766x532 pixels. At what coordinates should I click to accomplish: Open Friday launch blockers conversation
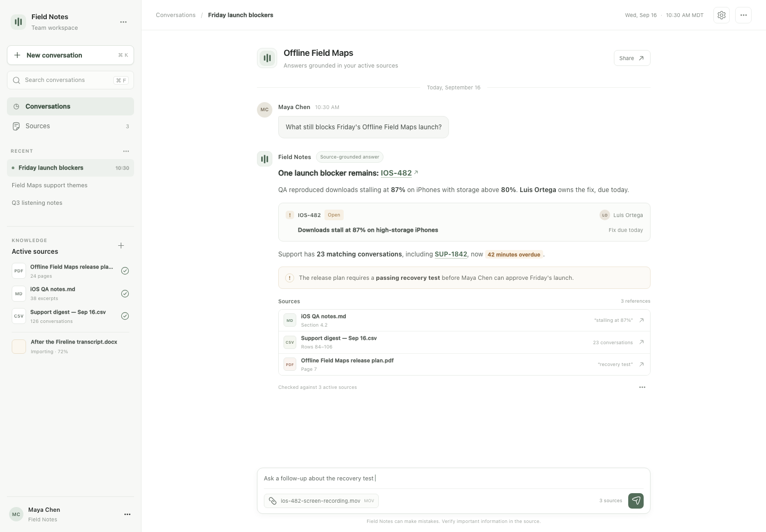click(70, 168)
